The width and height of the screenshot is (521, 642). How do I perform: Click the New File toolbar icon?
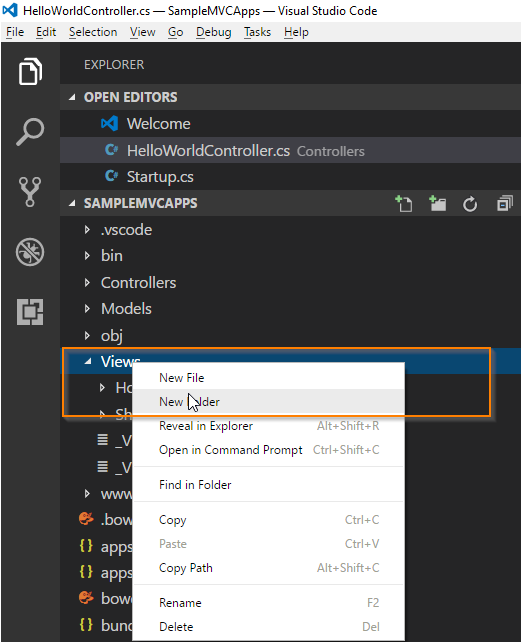403,203
